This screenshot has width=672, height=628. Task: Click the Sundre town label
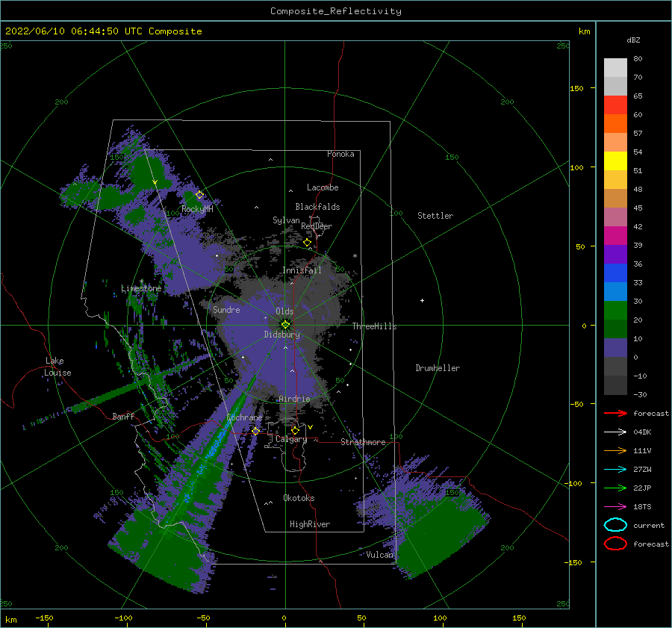(226, 309)
